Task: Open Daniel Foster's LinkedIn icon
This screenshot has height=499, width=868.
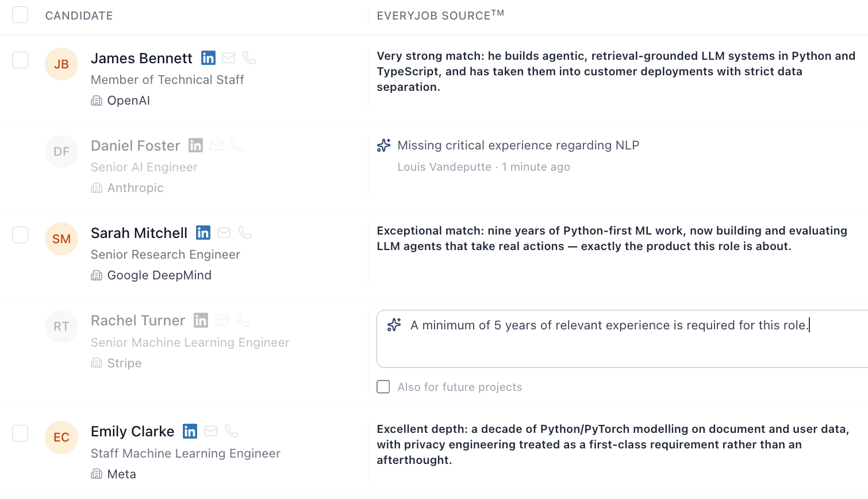Action: pos(195,145)
